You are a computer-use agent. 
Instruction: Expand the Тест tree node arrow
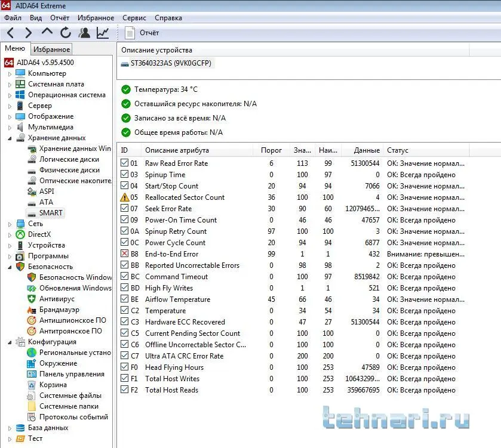click(10, 439)
